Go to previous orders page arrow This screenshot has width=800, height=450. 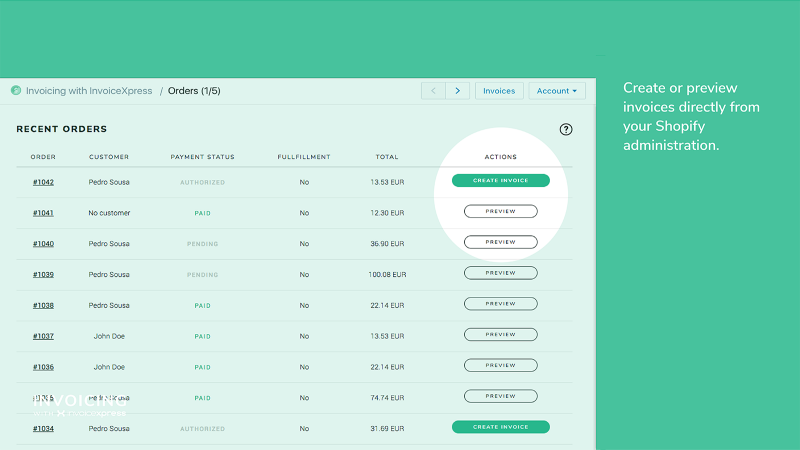[x=433, y=91]
